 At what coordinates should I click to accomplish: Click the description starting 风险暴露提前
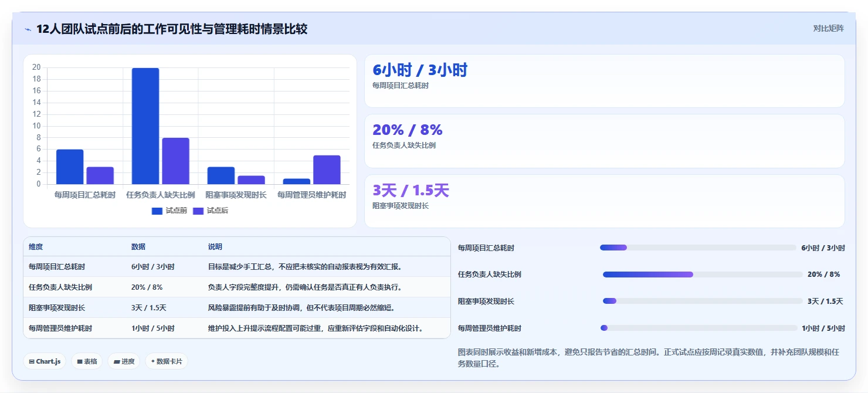point(301,308)
